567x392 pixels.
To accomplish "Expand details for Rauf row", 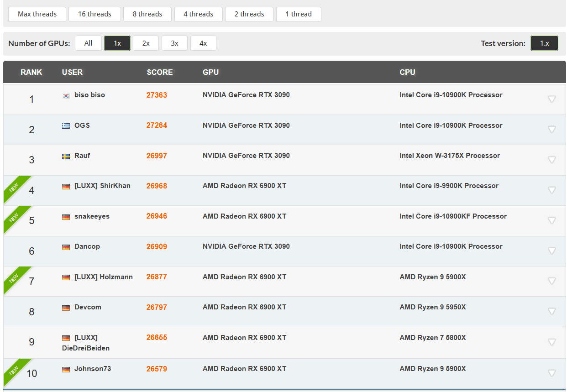I will click(551, 160).
